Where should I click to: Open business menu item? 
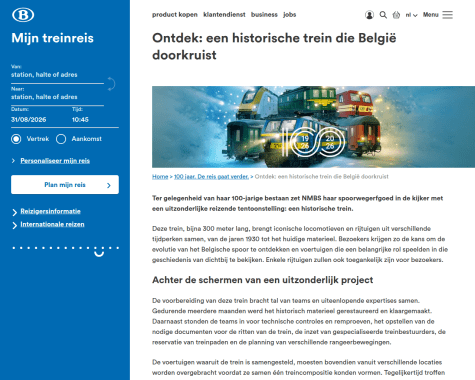click(x=264, y=15)
